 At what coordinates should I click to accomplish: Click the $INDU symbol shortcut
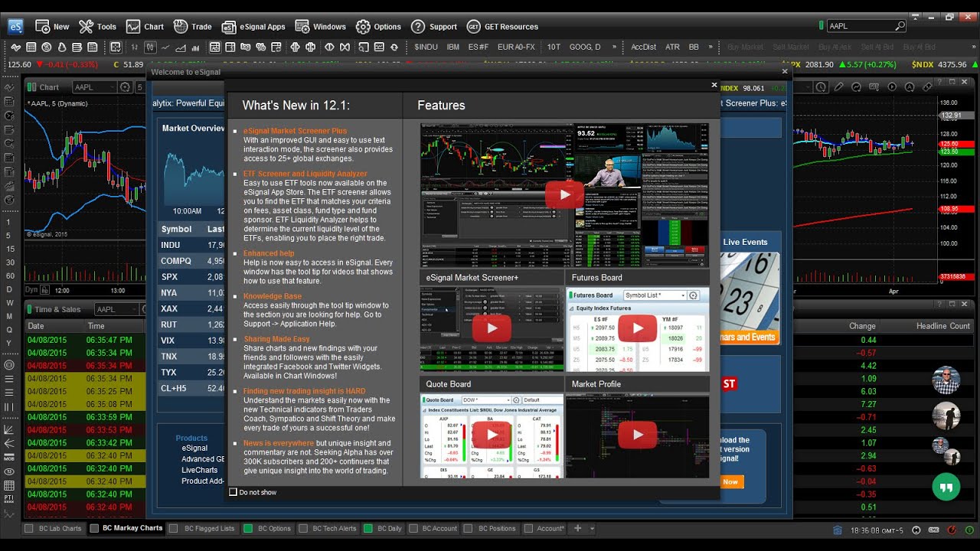[x=426, y=47]
